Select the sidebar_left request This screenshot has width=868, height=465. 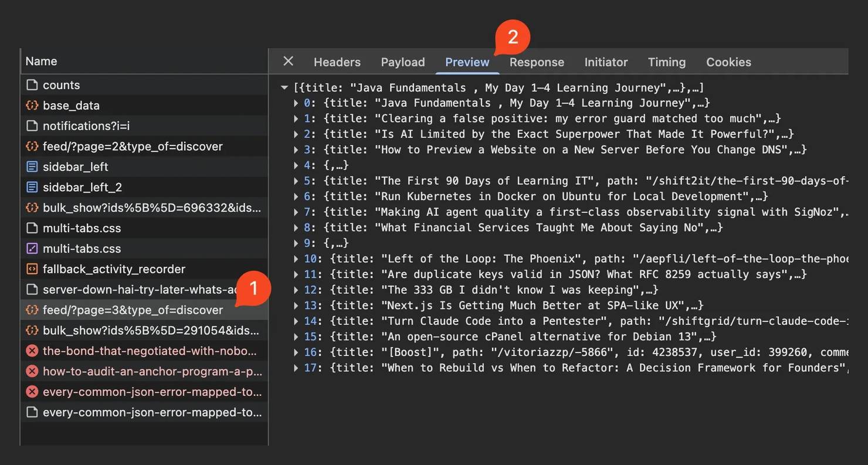tap(144, 167)
